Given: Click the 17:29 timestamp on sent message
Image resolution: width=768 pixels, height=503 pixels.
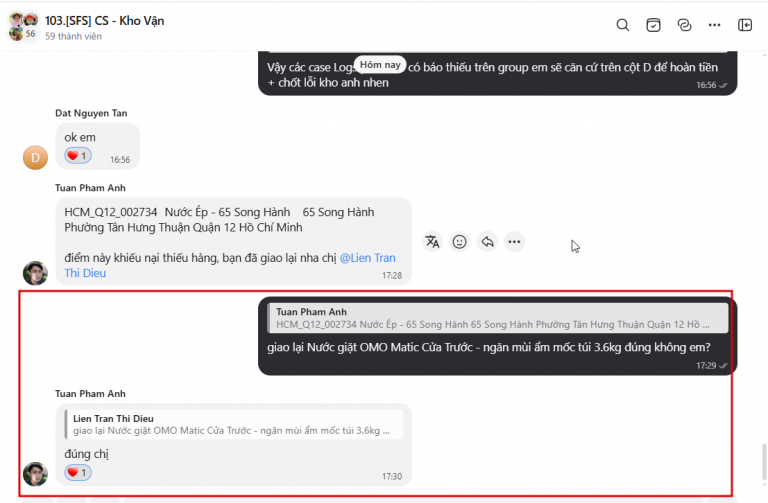Looking at the screenshot, I should 706,366.
